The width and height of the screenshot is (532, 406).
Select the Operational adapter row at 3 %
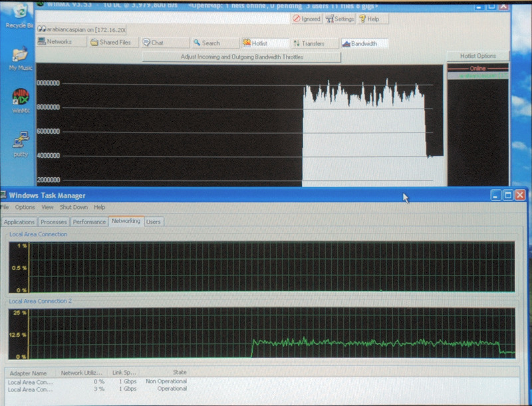pyautogui.click(x=97, y=389)
